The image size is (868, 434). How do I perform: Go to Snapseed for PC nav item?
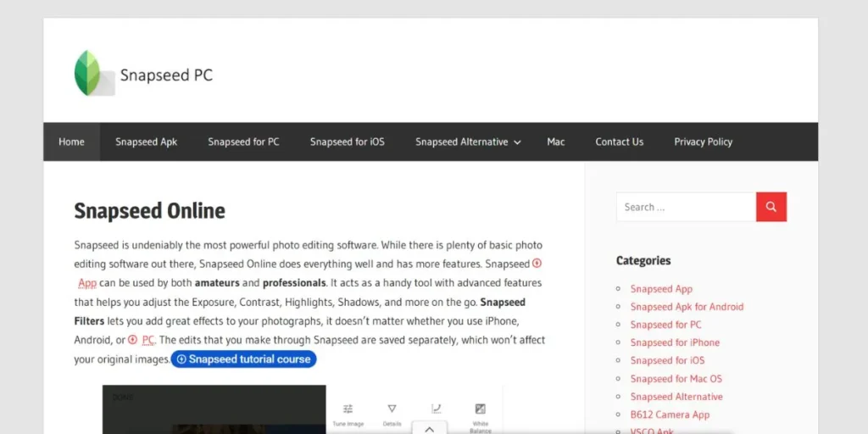(x=243, y=142)
